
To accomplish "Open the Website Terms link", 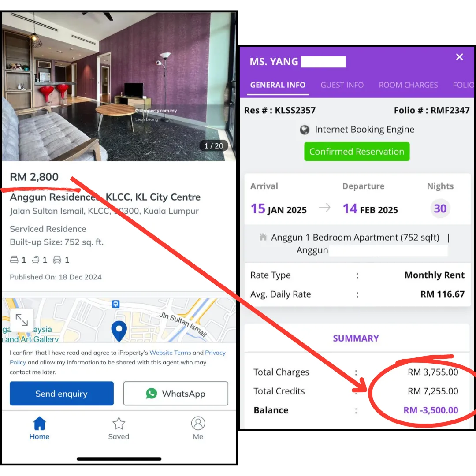I will (x=170, y=353).
